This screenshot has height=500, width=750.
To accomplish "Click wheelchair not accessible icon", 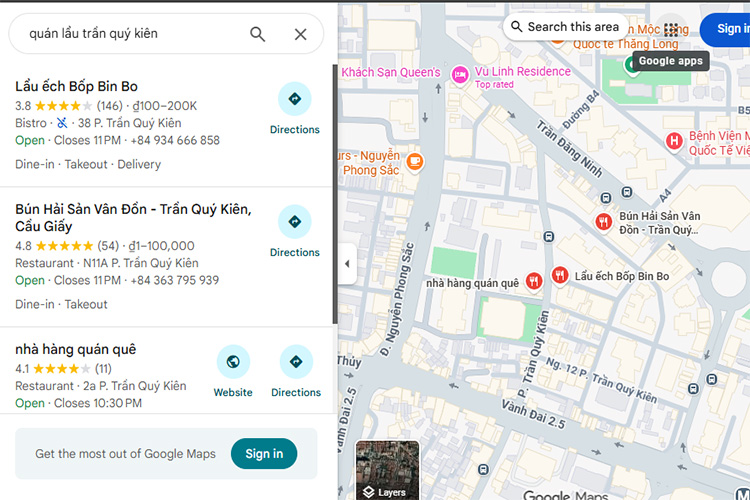I will [62, 123].
